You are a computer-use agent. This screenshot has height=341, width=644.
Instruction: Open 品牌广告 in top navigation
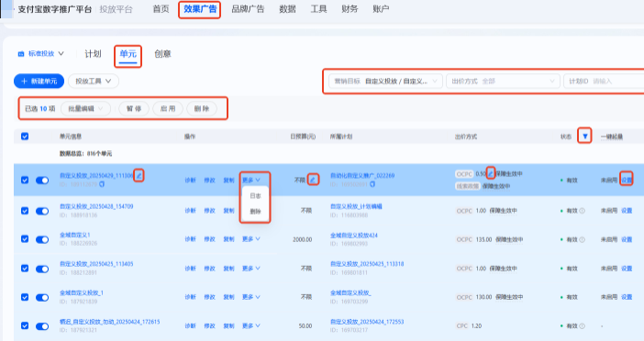pyautogui.click(x=248, y=9)
